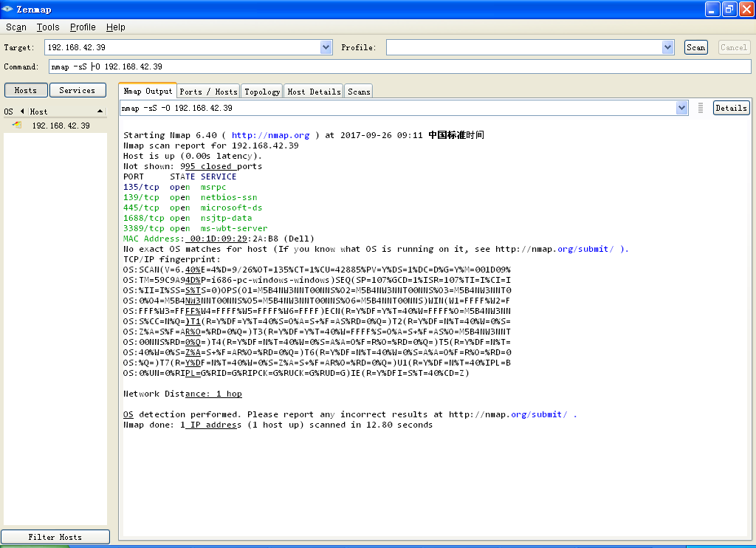Click 'TCP/IP fingerprint:' text
This screenshot has width=756, height=548.
tap(171, 259)
